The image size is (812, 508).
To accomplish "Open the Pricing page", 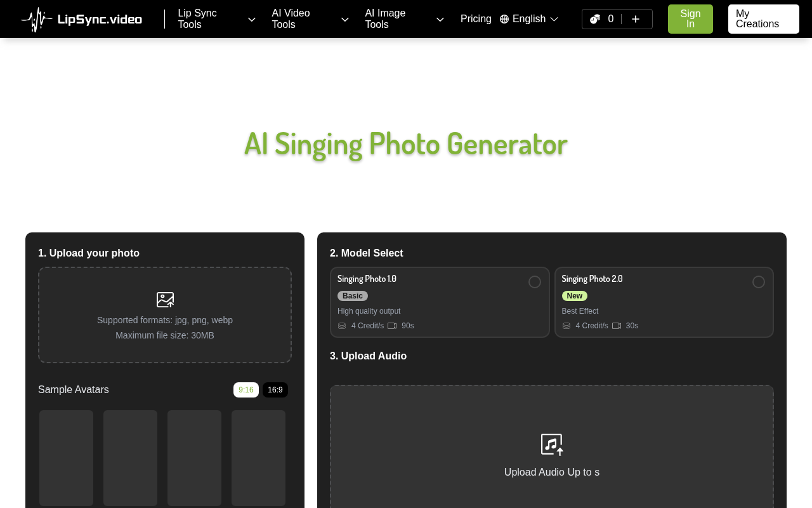I will click(x=476, y=19).
